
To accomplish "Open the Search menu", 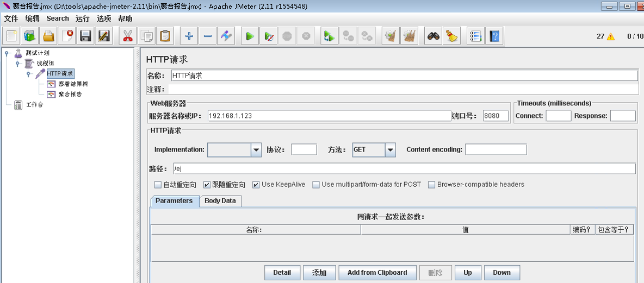I will (x=58, y=18).
